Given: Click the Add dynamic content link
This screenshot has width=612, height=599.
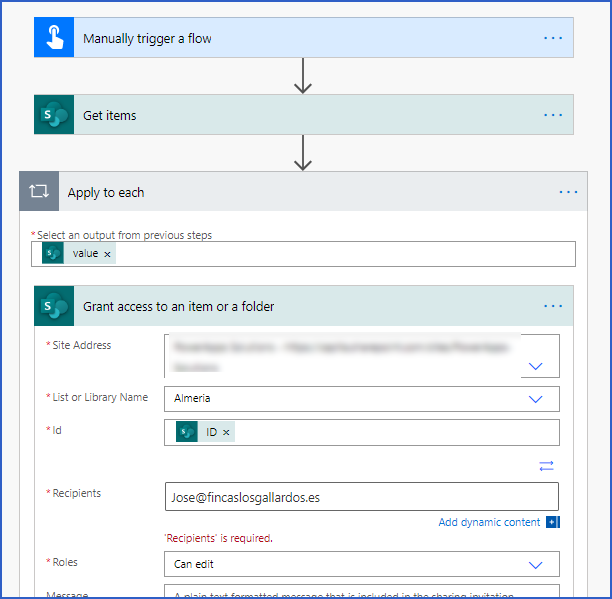Looking at the screenshot, I should click(x=489, y=522).
